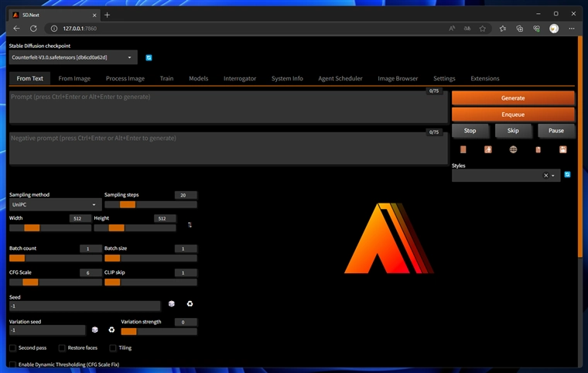The image size is (588, 373).
Task: Clear the Styles selection with the X
Action: pyautogui.click(x=546, y=175)
